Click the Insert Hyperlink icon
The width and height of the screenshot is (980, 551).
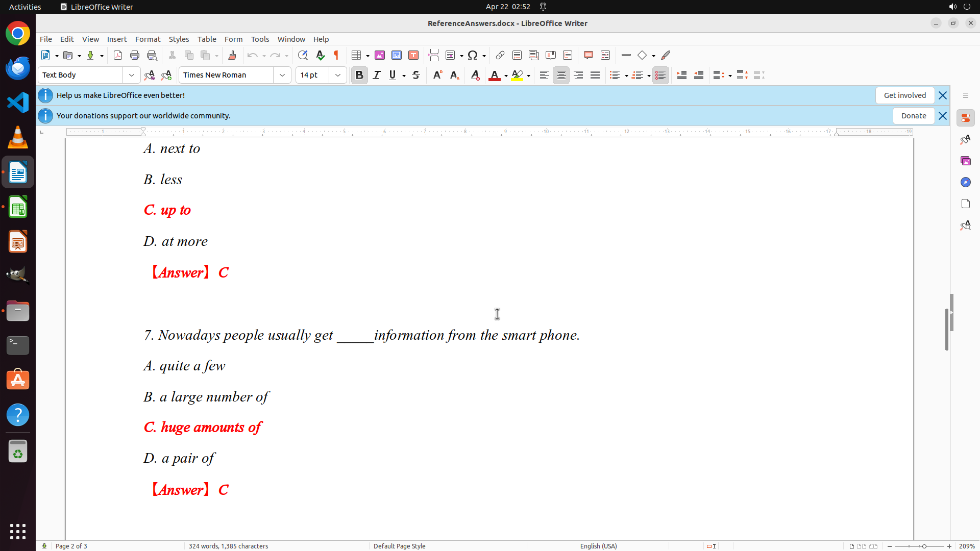[500, 55]
